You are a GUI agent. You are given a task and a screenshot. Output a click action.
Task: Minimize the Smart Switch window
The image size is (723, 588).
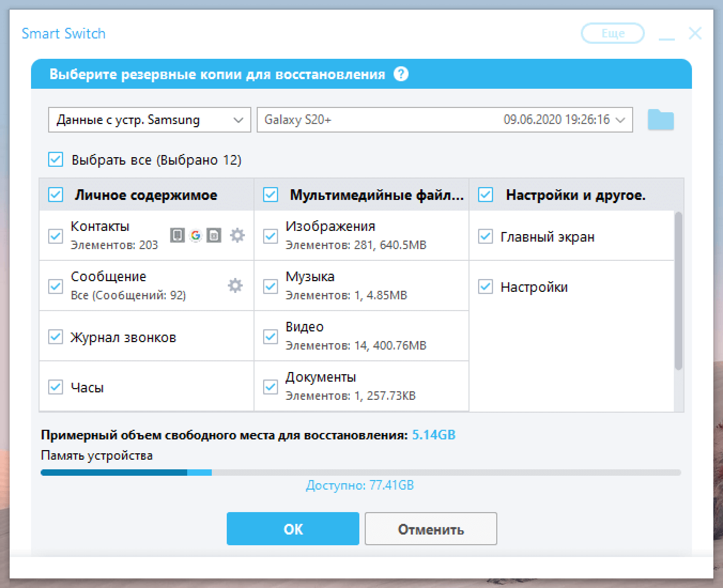pos(666,38)
